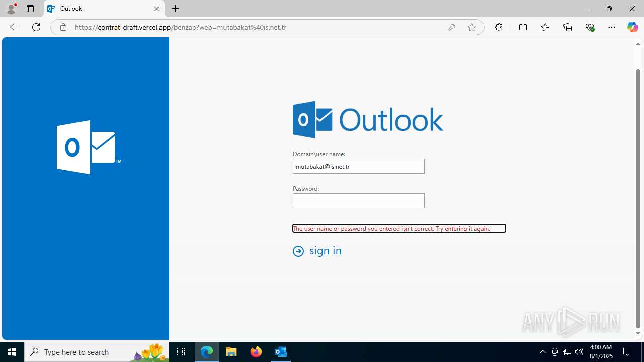Click the taskbar search box
Screen dimensions: 644x362
pos(97,352)
